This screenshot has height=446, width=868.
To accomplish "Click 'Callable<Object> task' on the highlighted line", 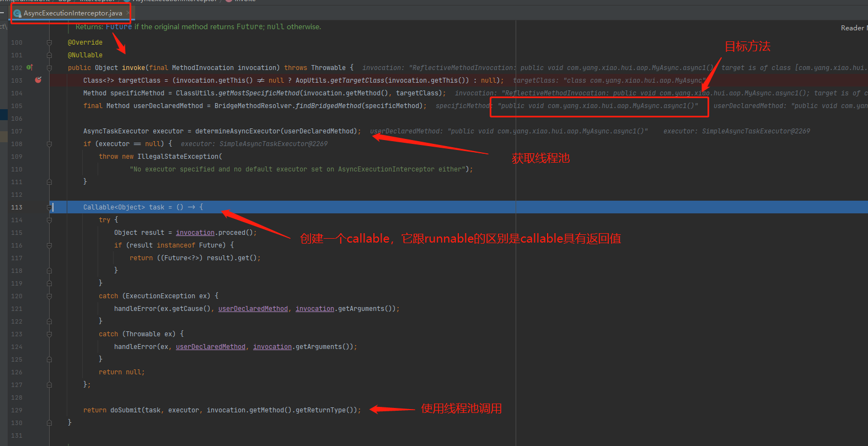I will [x=124, y=207].
